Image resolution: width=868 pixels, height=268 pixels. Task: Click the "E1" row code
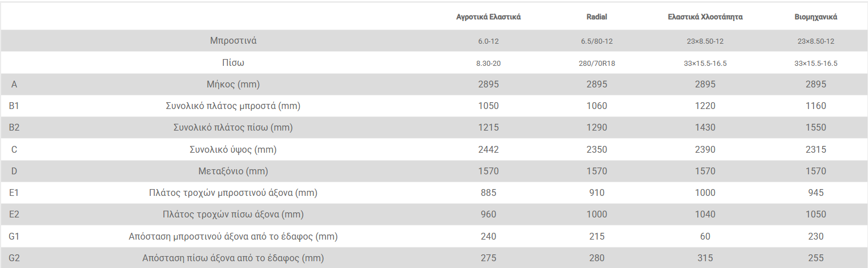pos(14,192)
